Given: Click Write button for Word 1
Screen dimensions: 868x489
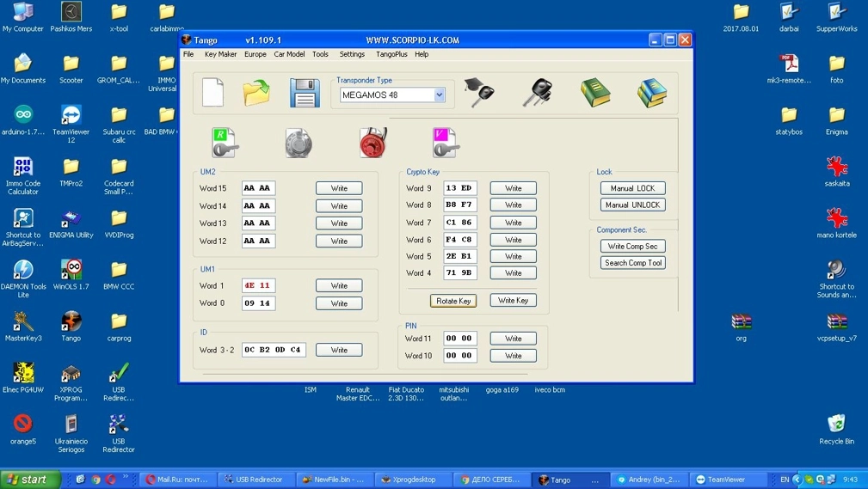Looking at the screenshot, I should (339, 285).
